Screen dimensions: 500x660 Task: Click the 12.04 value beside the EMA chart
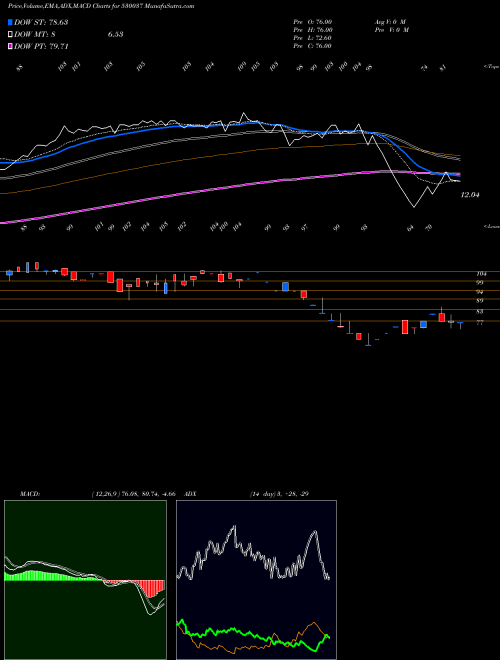tap(471, 195)
